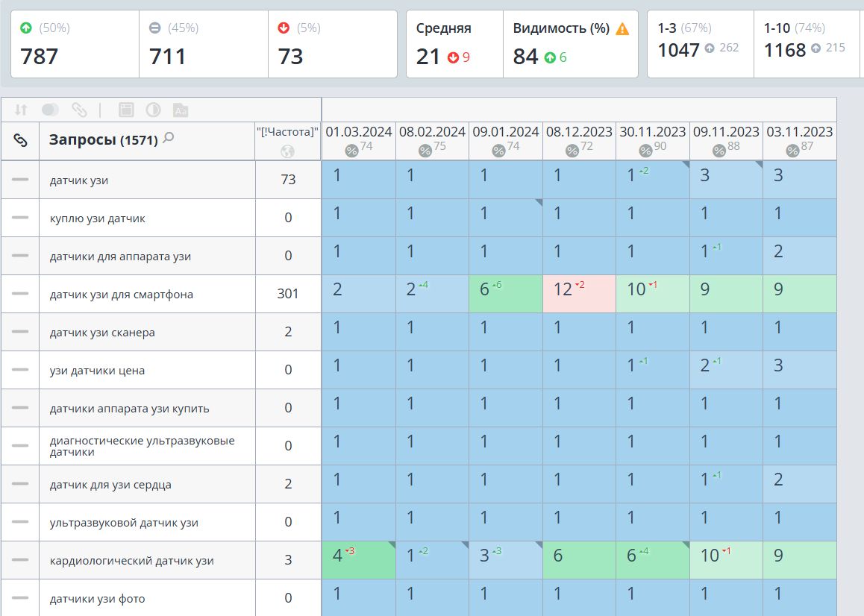Toggle the switch in the table toolbar
This screenshot has height=616, width=864.
(50, 110)
